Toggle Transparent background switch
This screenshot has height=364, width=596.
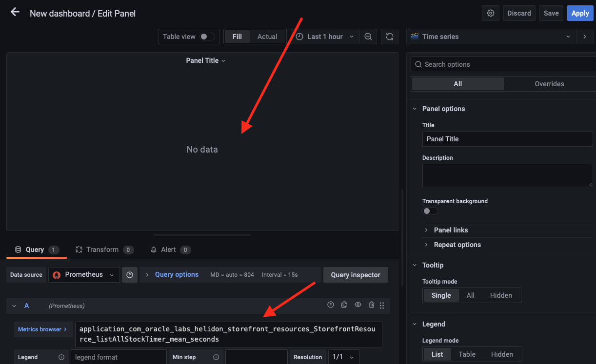(430, 211)
